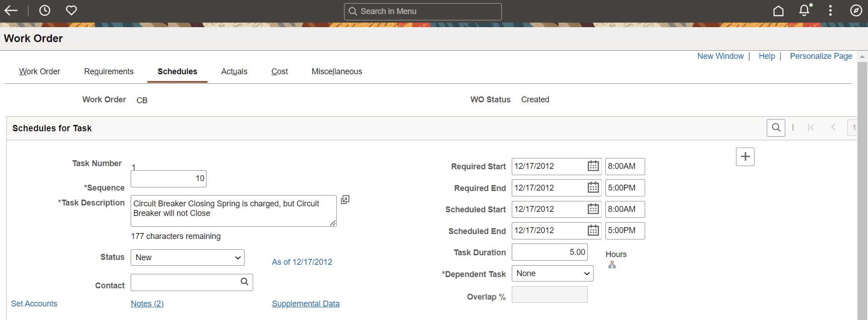Open calendar for Scheduled Start date
Image resolution: width=868 pixels, height=320 pixels.
pos(593,209)
